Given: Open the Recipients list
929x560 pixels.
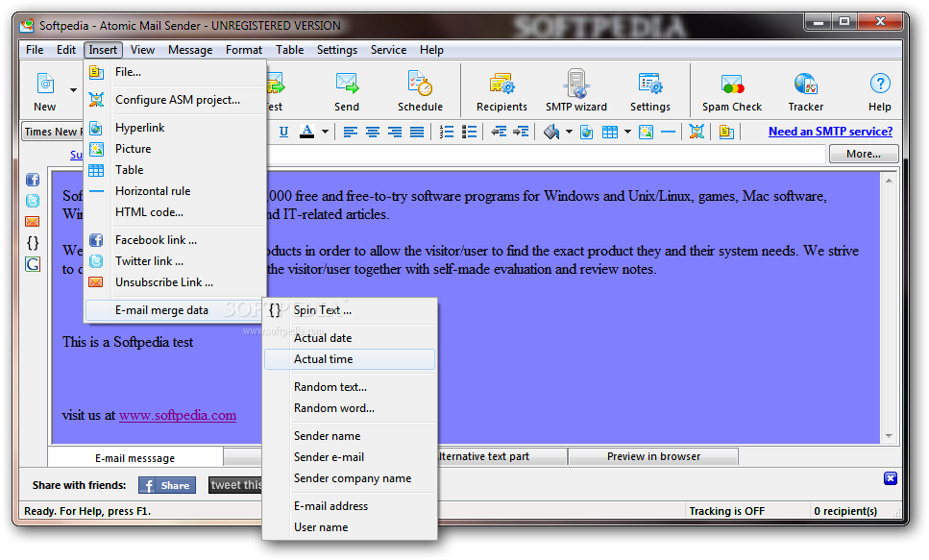Looking at the screenshot, I should (x=501, y=91).
